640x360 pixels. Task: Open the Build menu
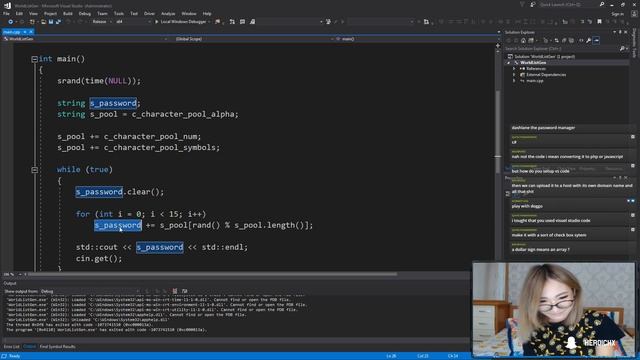pyautogui.click(x=68, y=13)
